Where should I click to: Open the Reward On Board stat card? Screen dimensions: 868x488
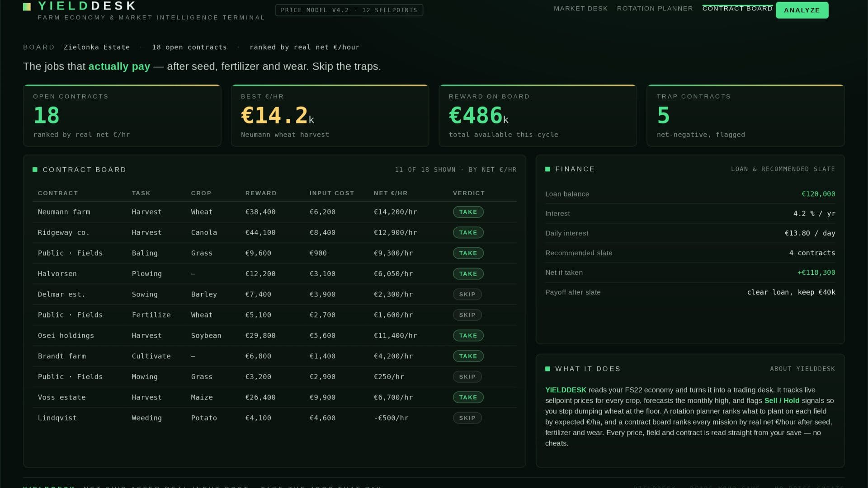538,115
